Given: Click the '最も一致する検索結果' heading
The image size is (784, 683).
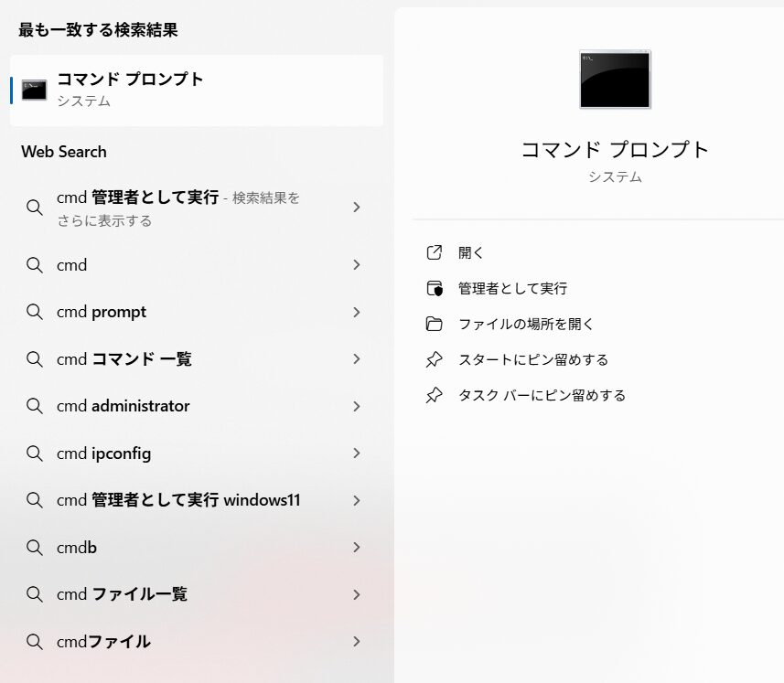Looking at the screenshot, I should coord(98,30).
